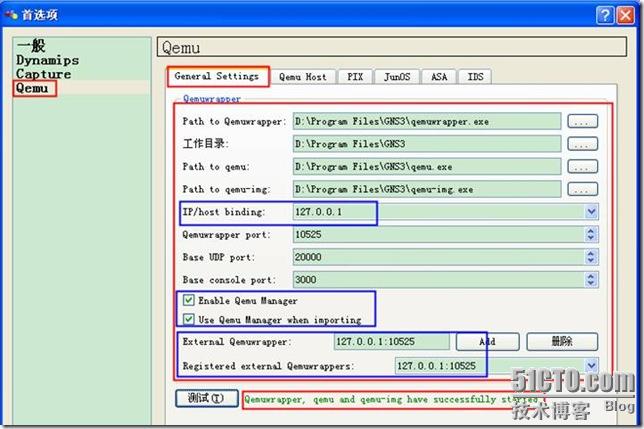Click the Base UDP port value field
This screenshot has width=644, height=429.
(438, 257)
